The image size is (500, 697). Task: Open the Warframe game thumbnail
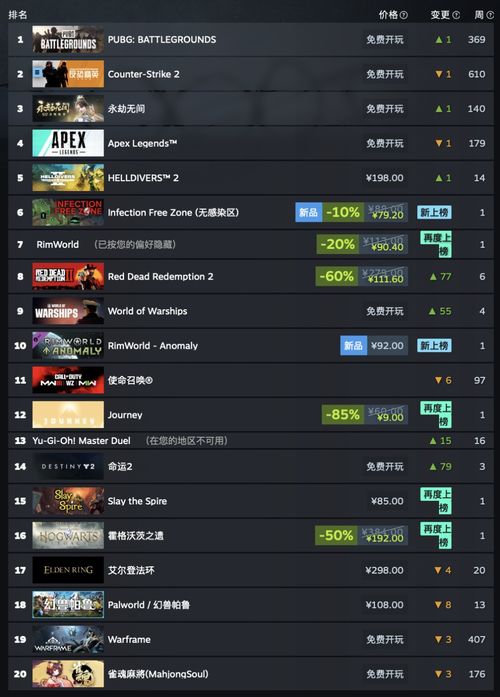click(68, 639)
